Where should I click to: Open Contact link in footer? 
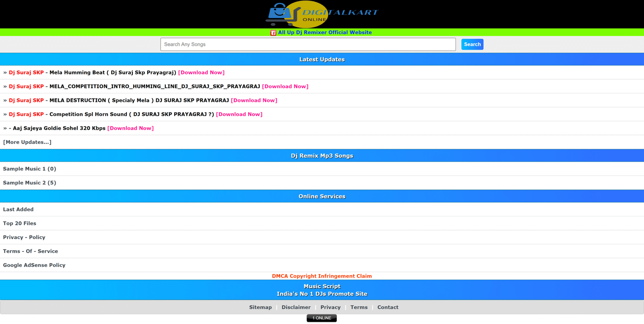[x=388, y=307]
